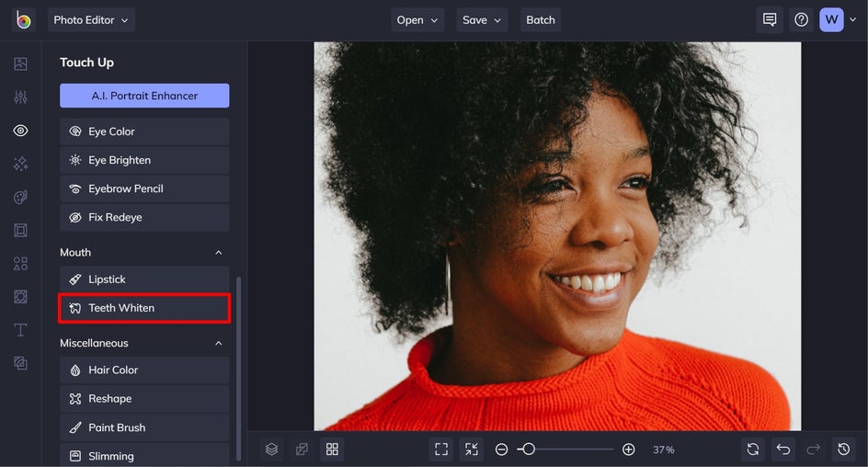Open the Edit sliders sidebar icon
The image size is (868, 467).
click(x=20, y=97)
